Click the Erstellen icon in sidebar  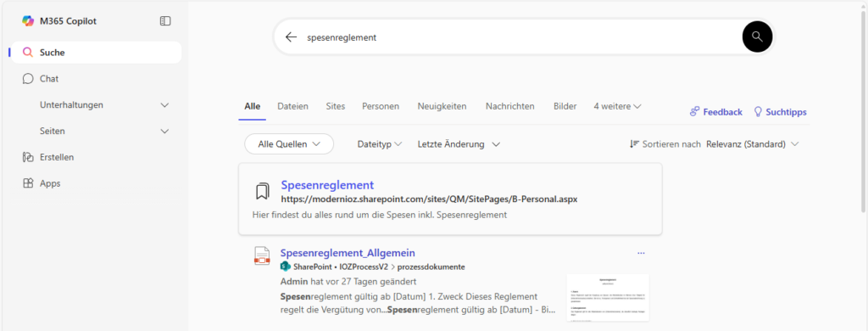coord(28,157)
